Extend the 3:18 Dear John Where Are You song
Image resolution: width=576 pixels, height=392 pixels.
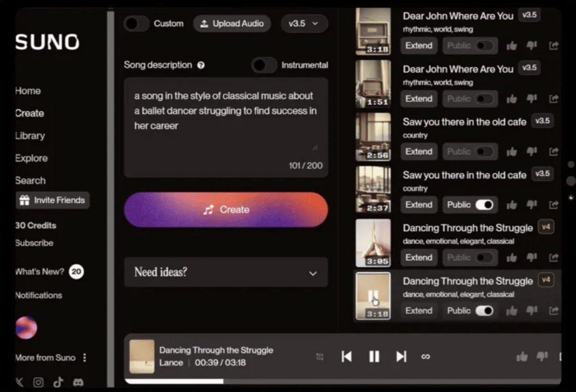pyautogui.click(x=419, y=46)
